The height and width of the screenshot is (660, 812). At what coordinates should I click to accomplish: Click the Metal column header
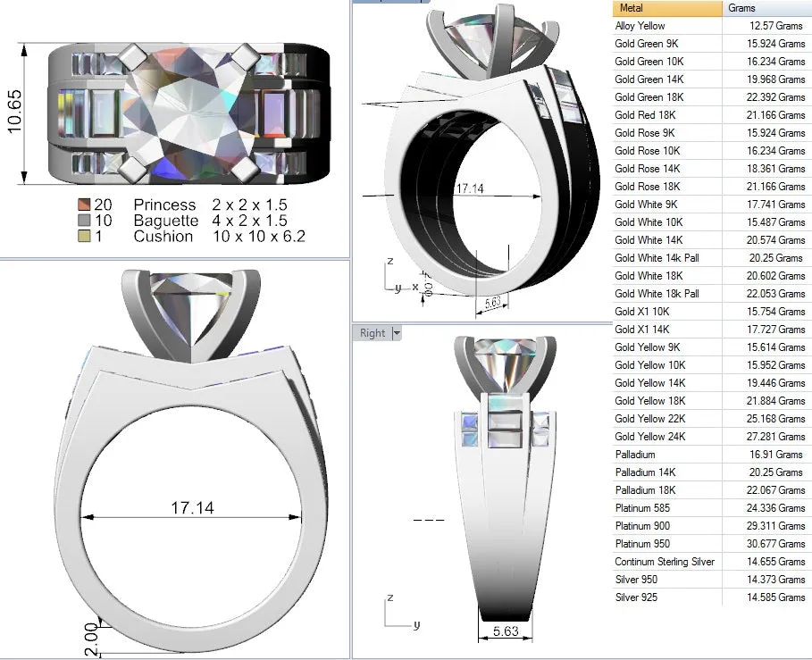pyautogui.click(x=667, y=8)
